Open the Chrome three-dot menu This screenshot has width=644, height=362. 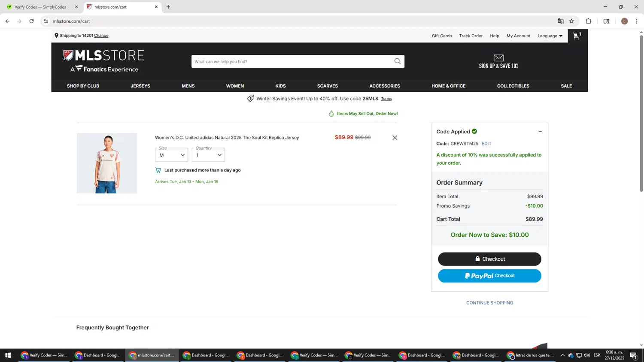tap(637, 21)
